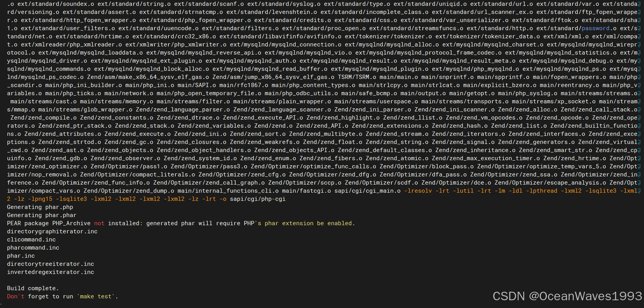This screenshot has width=644, height=308.
Task: Select the 'clicommand.inc' line
Action: point(31,240)
